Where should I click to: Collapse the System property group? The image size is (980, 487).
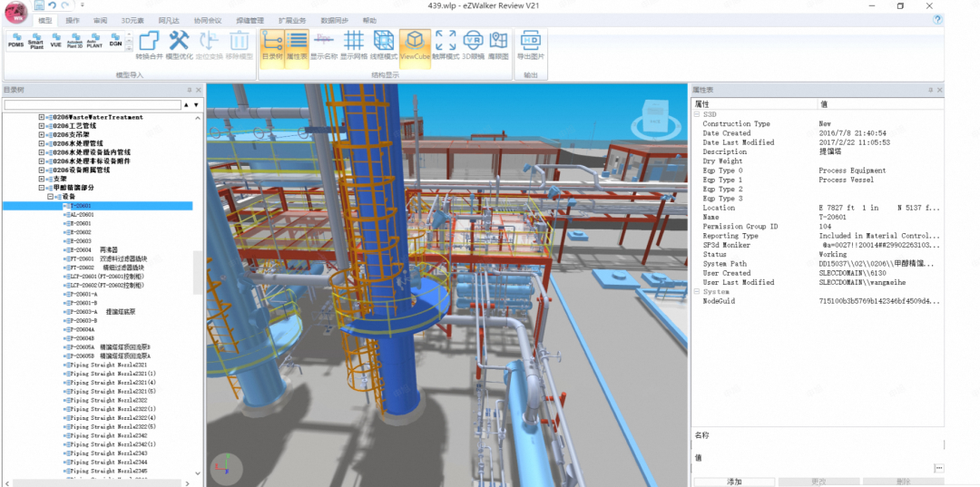697,292
